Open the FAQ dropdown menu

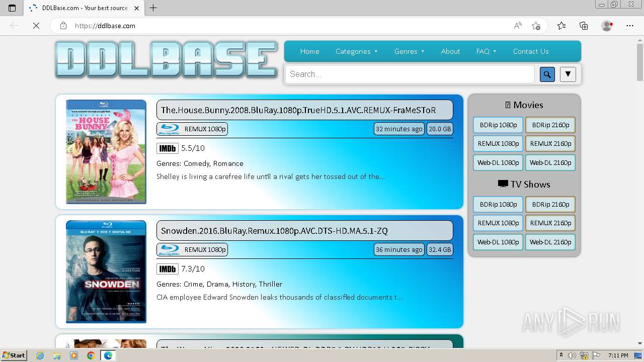coord(487,51)
